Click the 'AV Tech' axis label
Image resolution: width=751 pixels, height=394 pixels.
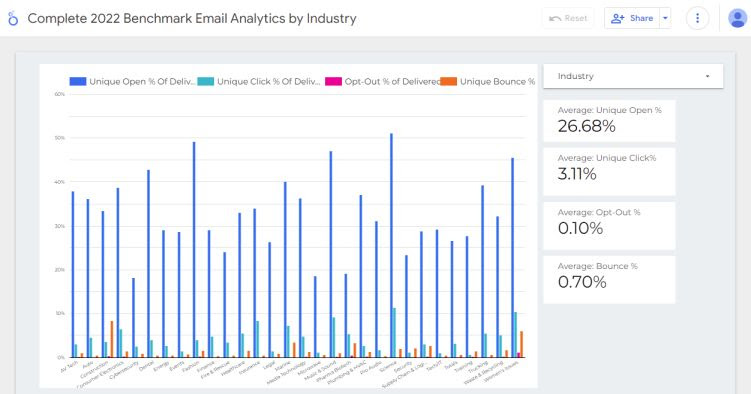click(x=69, y=367)
